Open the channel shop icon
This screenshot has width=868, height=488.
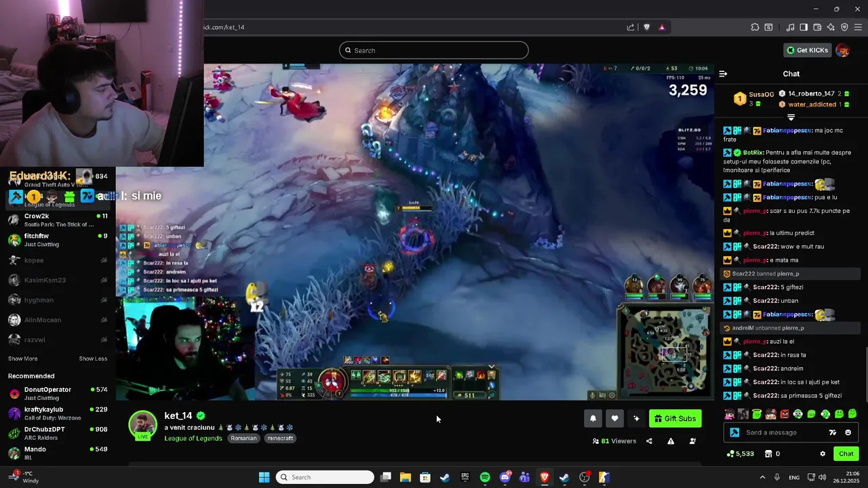coord(768,454)
